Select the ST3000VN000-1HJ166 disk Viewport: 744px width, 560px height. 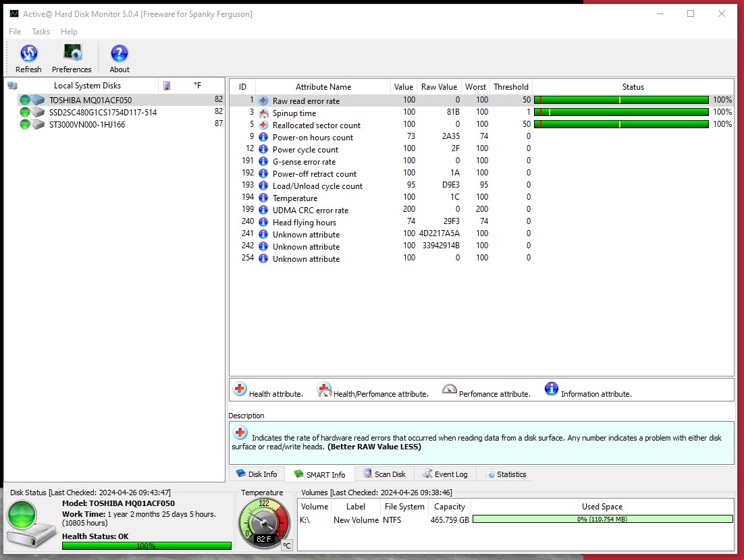coord(86,125)
